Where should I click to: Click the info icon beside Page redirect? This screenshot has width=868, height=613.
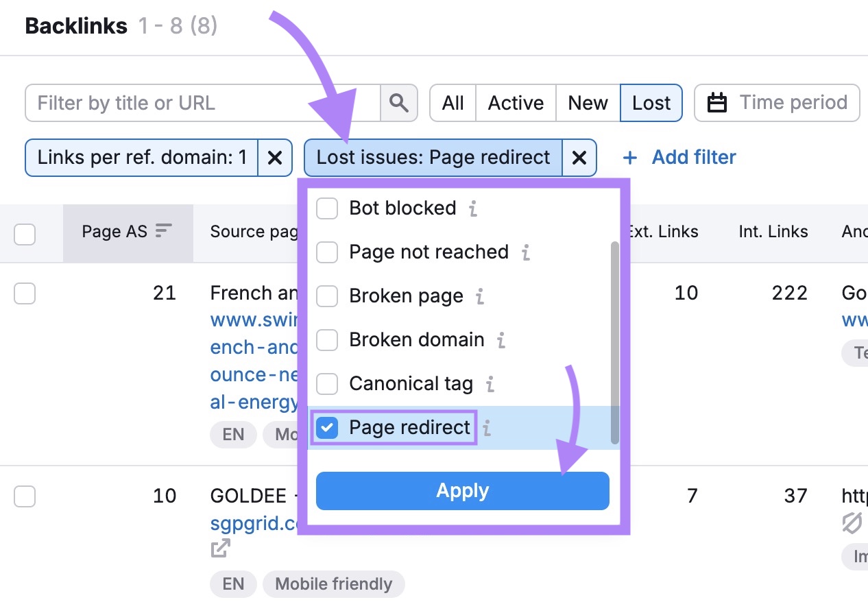point(487,428)
